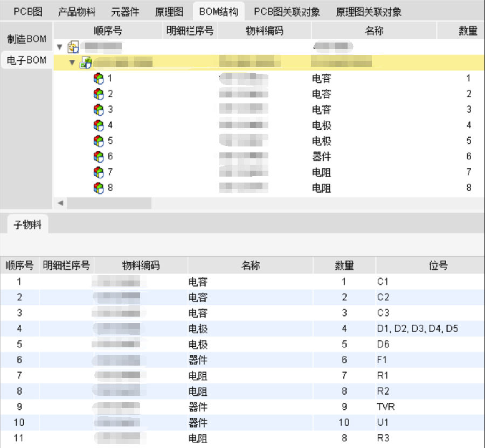Switch to the 产品物料 tab
Image resolution: width=485 pixels, height=448 pixels.
77,12
